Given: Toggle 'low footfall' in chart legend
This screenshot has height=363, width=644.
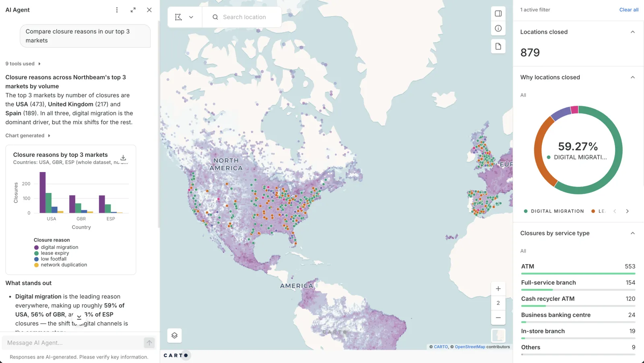Looking at the screenshot, I should click(50, 259).
